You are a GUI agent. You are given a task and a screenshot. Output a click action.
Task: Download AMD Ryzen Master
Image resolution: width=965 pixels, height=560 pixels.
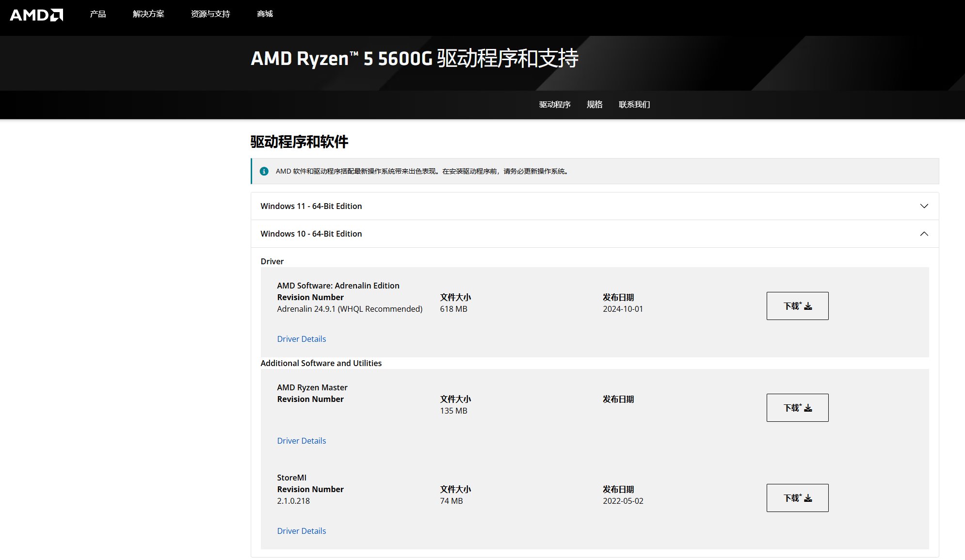click(797, 408)
